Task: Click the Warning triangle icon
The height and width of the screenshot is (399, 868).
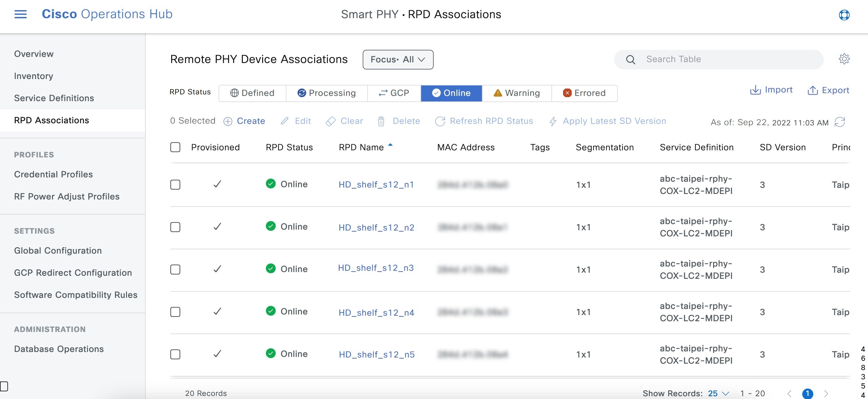Action: (x=497, y=93)
